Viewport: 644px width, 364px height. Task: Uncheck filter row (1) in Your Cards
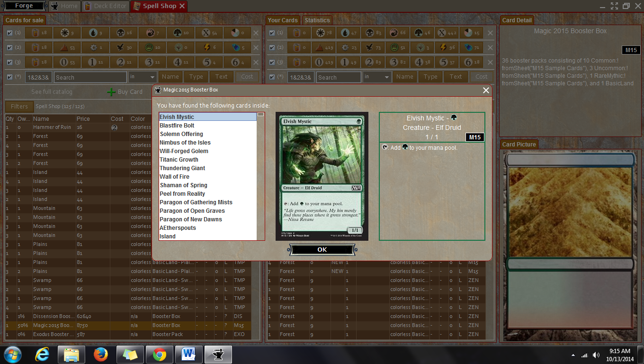[272, 33]
